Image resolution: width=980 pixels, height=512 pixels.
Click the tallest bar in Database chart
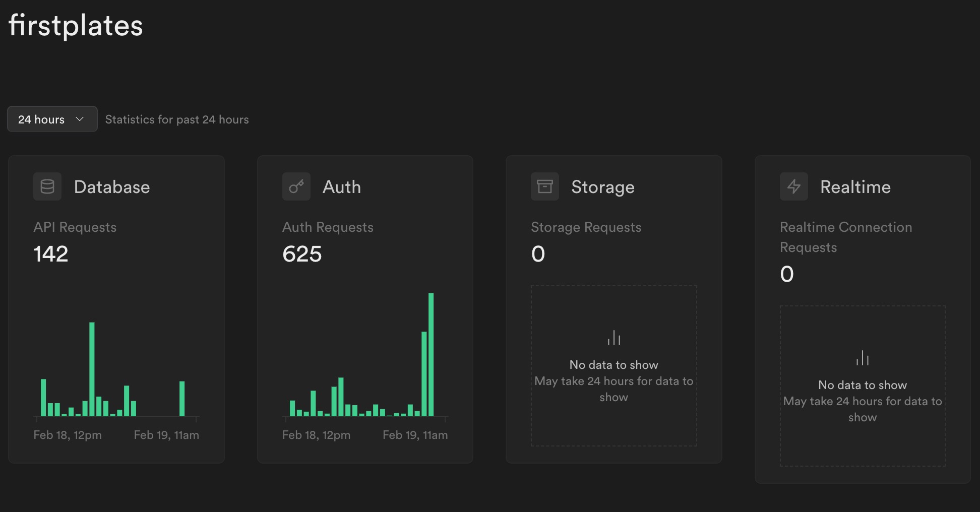pos(92,369)
